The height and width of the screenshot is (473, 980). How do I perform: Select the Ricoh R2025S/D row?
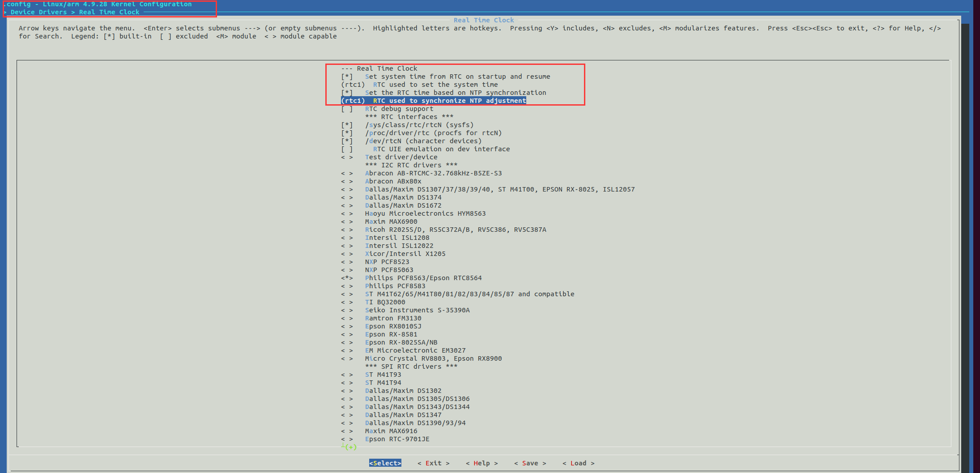[x=443, y=230]
